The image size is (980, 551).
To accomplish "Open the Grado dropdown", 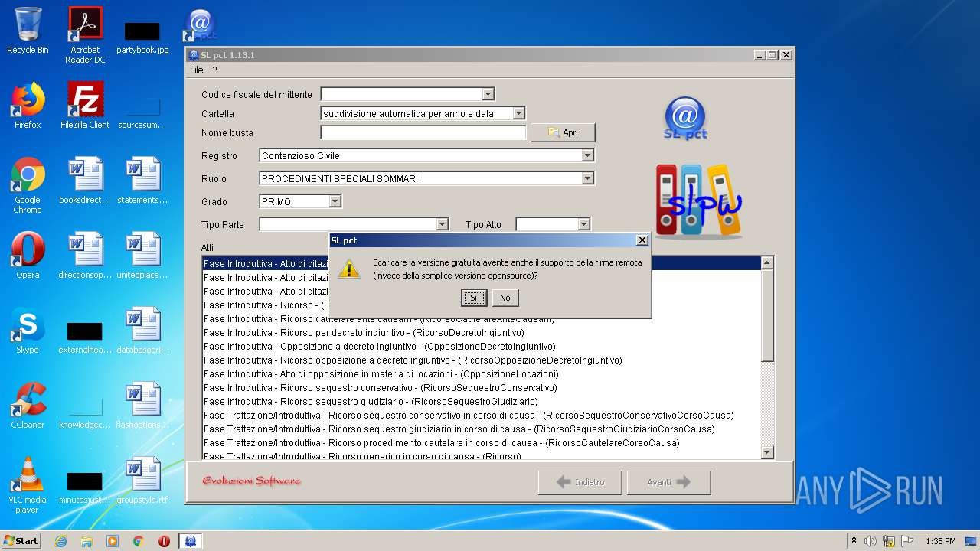I will (335, 201).
